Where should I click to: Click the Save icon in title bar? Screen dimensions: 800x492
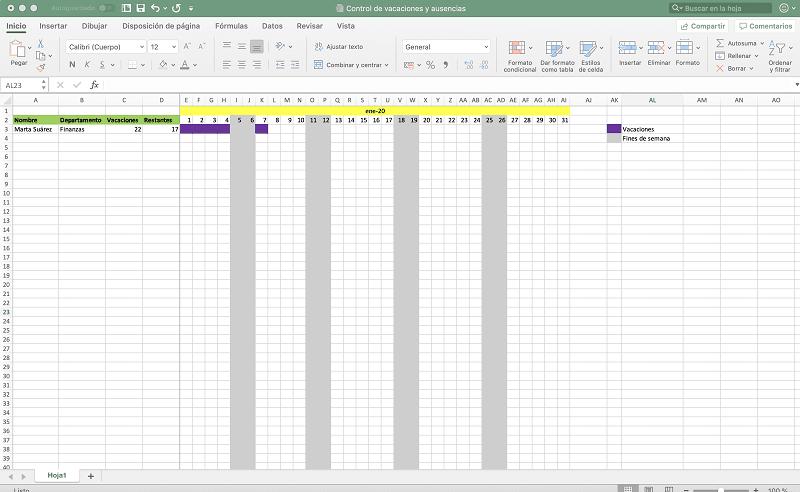pyautogui.click(x=138, y=8)
